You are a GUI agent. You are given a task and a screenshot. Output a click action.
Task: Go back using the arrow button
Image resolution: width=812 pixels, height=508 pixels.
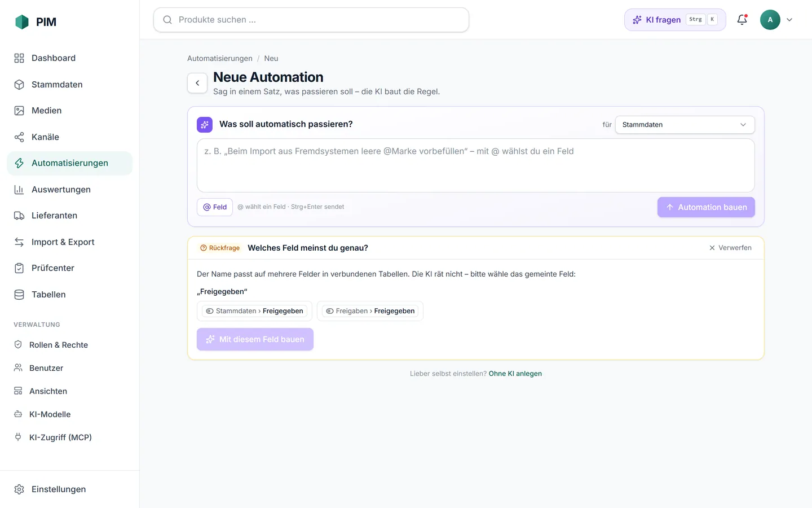(197, 83)
